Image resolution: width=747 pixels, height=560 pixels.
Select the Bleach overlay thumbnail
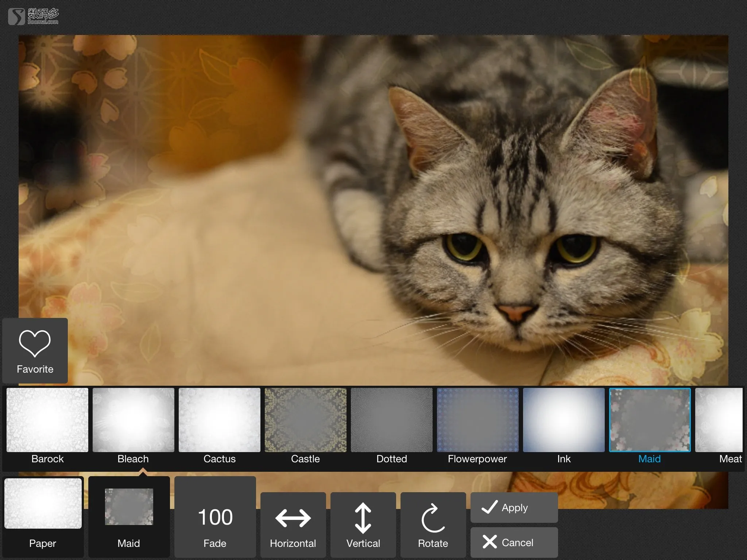click(x=133, y=420)
